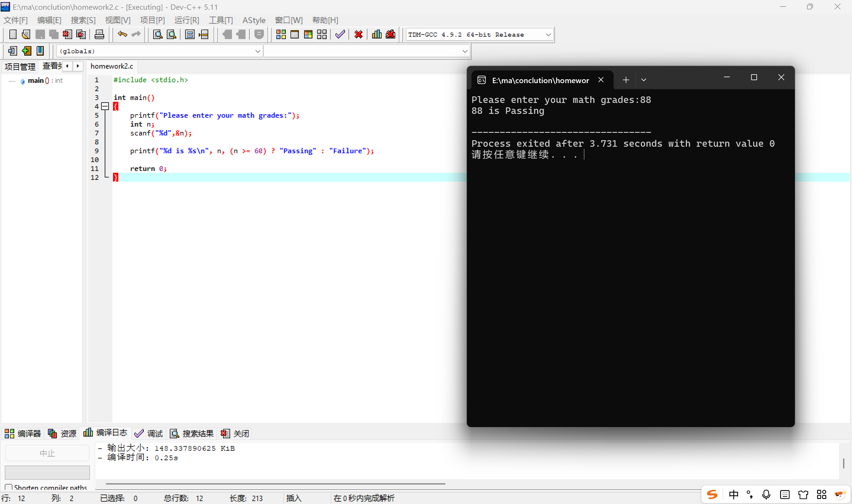852x504 pixels.
Task: Click the 关闭 close panel tab button
Action: coord(235,433)
